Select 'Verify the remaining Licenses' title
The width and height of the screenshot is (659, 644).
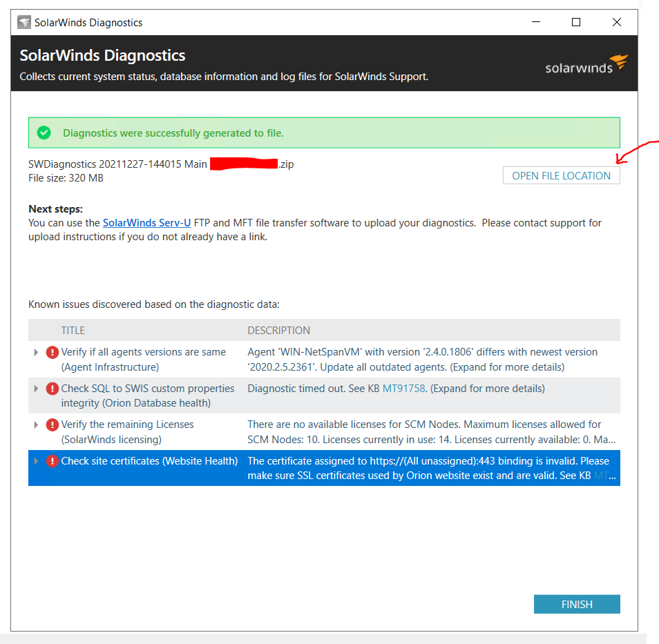[127, 425]
